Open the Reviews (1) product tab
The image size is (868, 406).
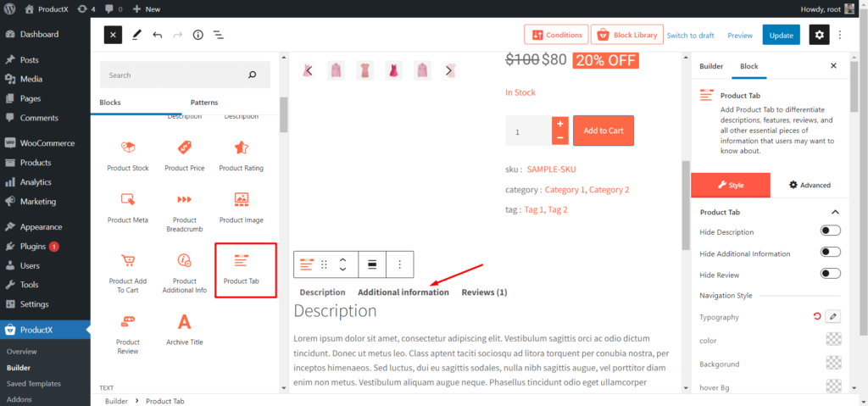pos(484,292)
